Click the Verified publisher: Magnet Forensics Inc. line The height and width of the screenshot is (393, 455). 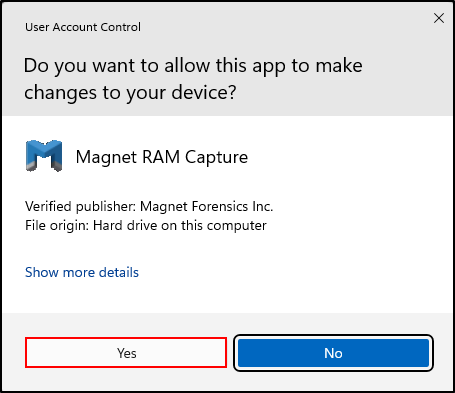149,206
